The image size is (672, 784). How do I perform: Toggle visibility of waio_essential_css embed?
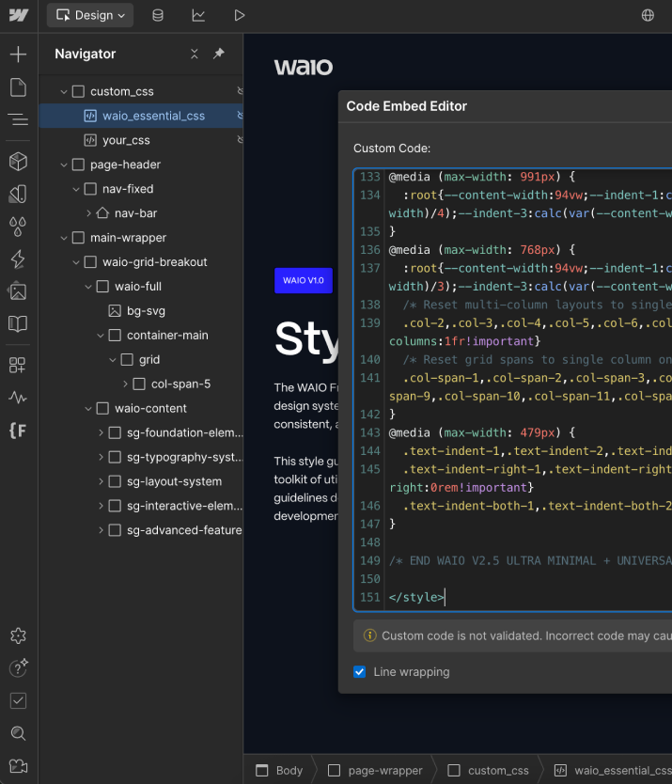tap(240, 116)
